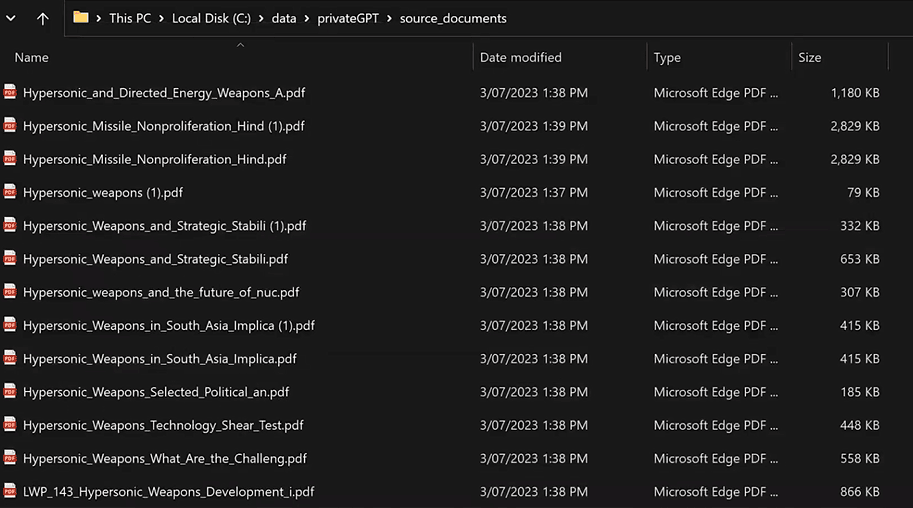The image size is (913, 508).
Task: Select PDF icon of Hypersonic_weapons (1).pdf
Action: [10, 192]
